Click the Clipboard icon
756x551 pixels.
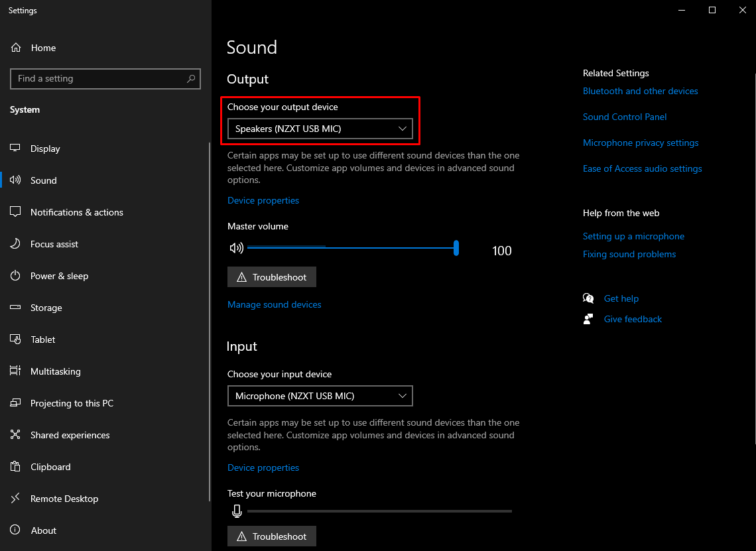click(x=15, y=466)
